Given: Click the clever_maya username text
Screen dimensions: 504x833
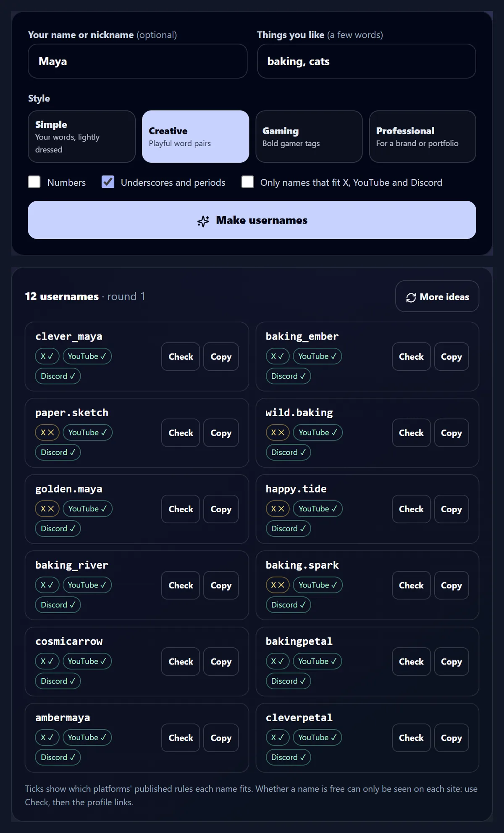Looking at the screenshot, I should pos(69,336).
